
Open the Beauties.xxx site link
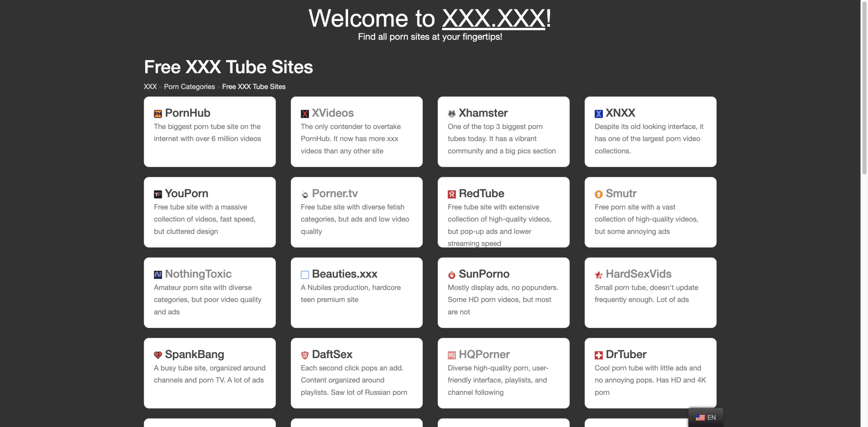(344, 274)
